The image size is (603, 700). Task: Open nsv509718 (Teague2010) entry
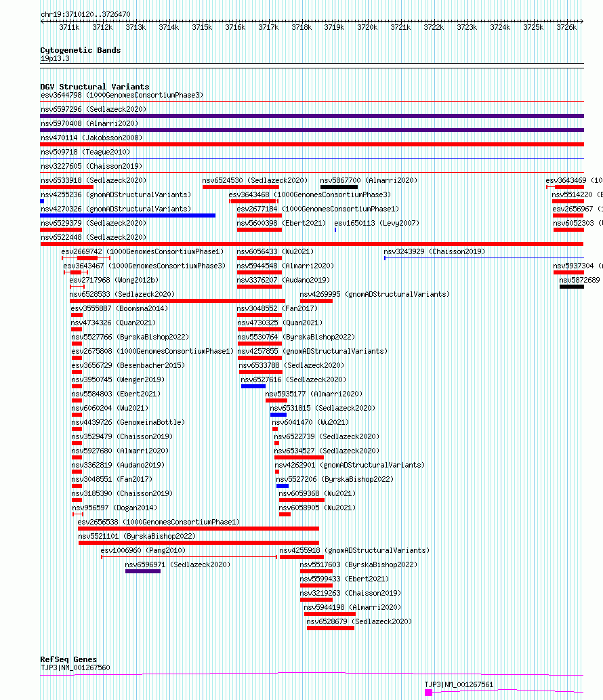coord(85,152)
